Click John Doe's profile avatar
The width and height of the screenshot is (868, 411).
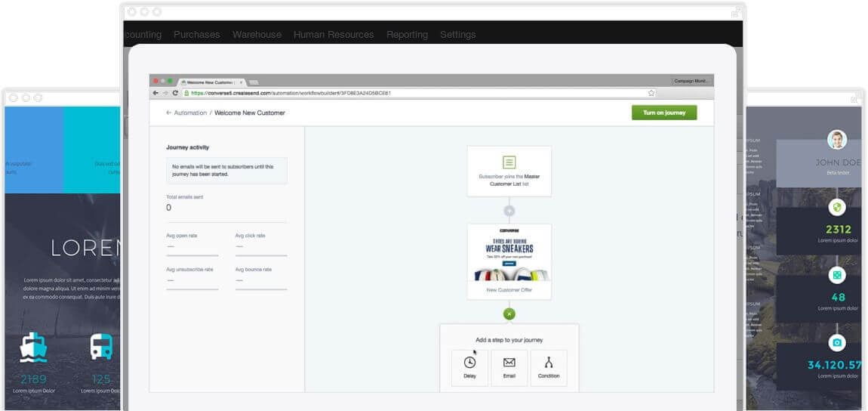click(836, 140)
